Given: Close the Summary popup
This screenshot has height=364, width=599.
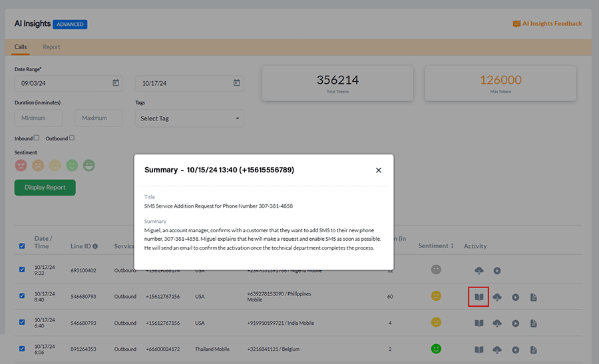Looking at the screenshot, I should coord(379,170).
